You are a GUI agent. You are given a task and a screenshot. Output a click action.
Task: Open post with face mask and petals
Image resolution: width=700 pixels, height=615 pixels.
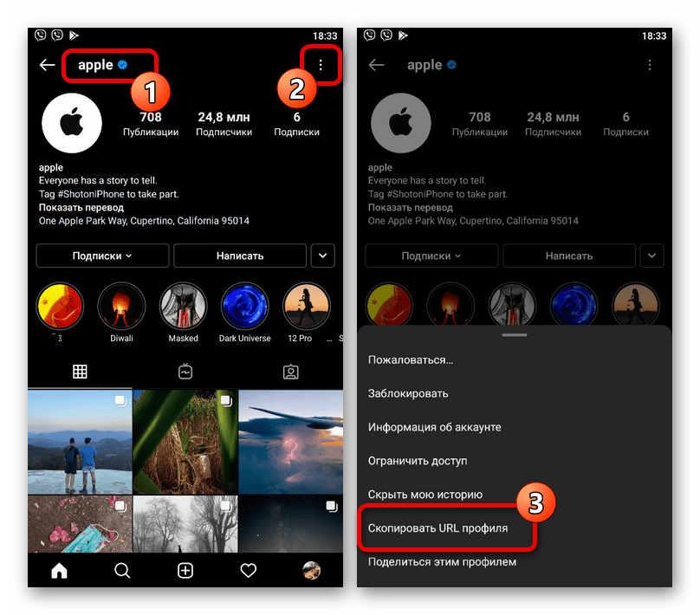(80, 524)
